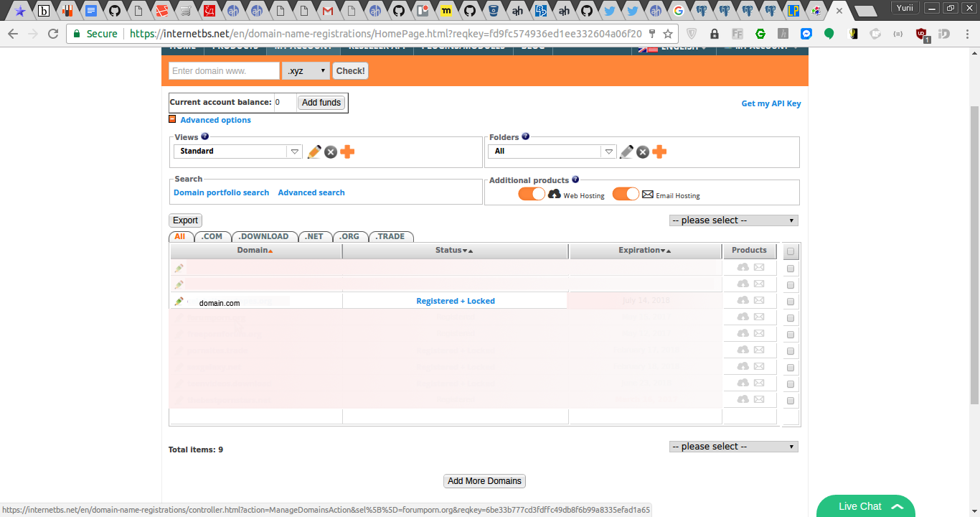Click the 'Enter domain www.' input field
The image size is (980, 517).
tap(224, 70)
